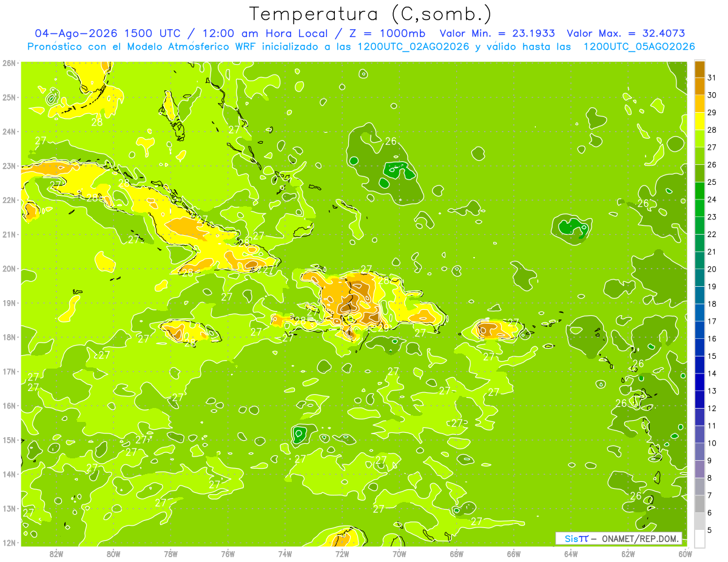
Task: Click the 'Valor Max. = 32.4073' readout
Action: (626, 33)
